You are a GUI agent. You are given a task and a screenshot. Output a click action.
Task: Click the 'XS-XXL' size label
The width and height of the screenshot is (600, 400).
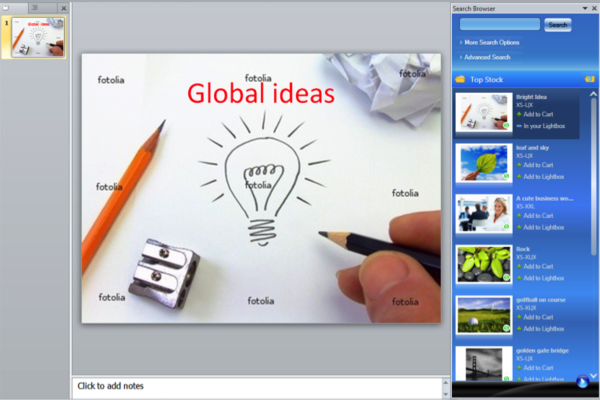click(525, 207)
